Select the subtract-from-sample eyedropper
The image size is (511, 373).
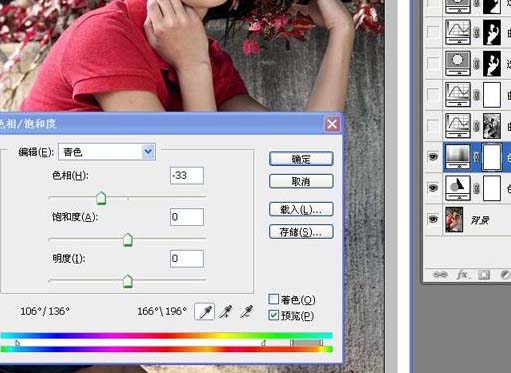click(246, 312)
